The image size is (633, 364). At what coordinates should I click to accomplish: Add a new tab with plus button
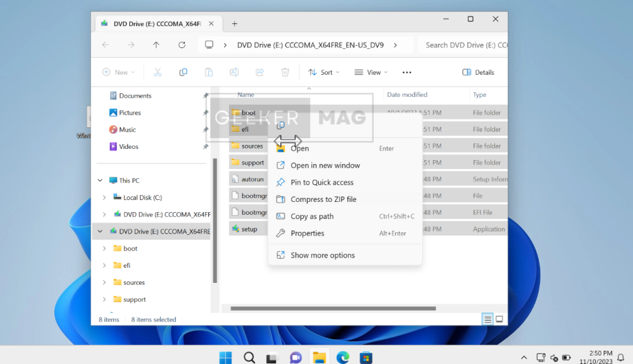click(x=235, y=24)
